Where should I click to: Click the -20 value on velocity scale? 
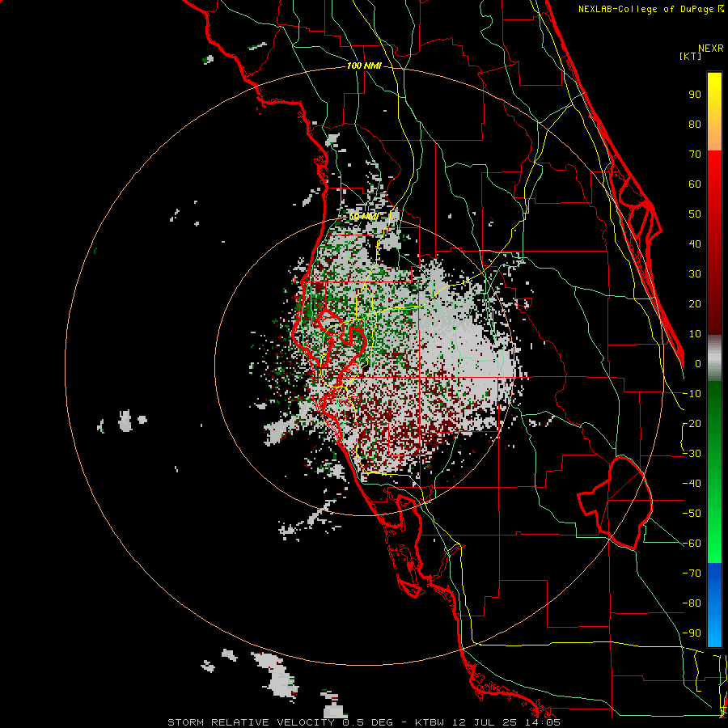pos(692,423)
